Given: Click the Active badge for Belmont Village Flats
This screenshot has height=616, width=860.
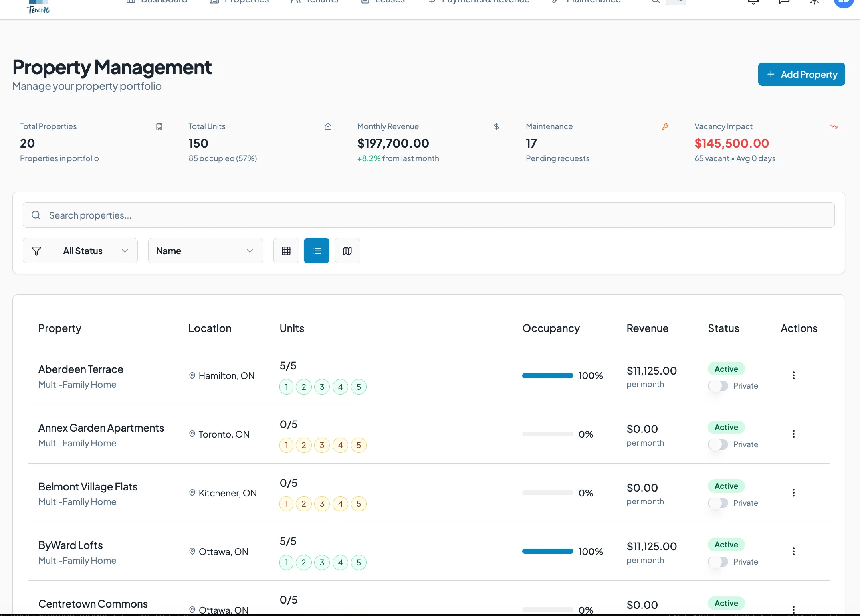Looking at the screenshot, I should tap(726, 486).
